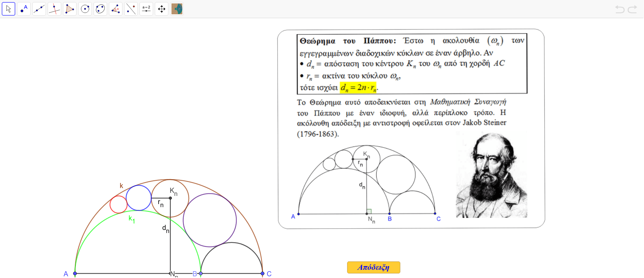Click point C on the construction
This screenshot has height=278, width=644.
pos(262,274)
